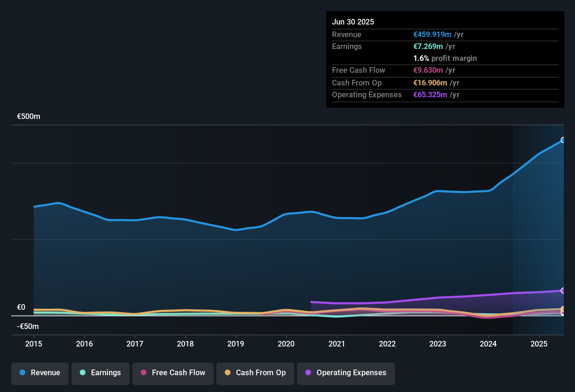Viewport: 575px width, 392px height.
Task: Click the orange Cash From Op dot
Action: [x=228, y=372]
